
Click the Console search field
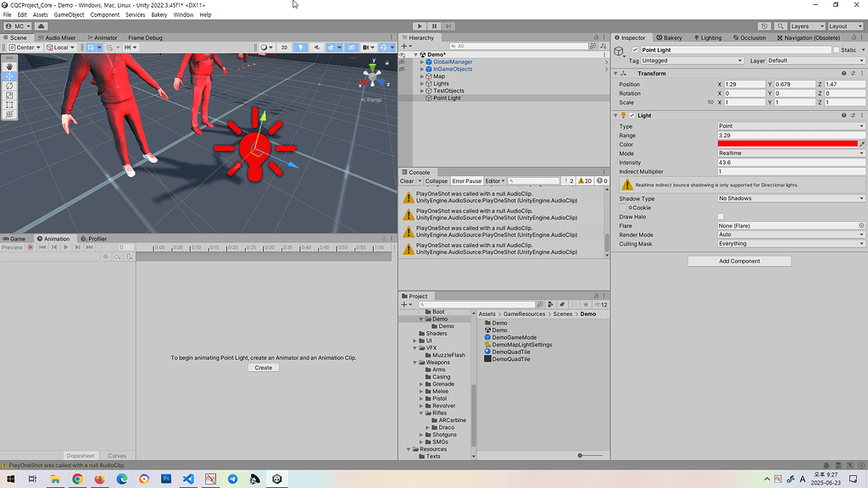pos(533,180)
